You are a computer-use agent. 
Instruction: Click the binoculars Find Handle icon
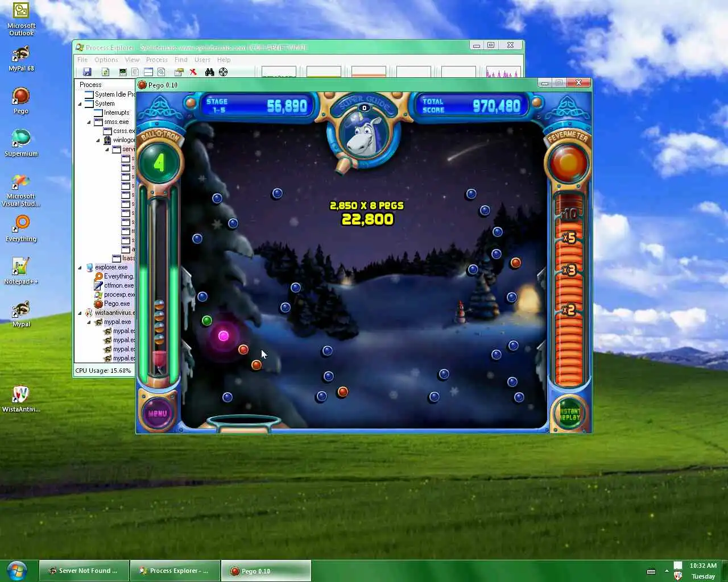click(209, 72)
